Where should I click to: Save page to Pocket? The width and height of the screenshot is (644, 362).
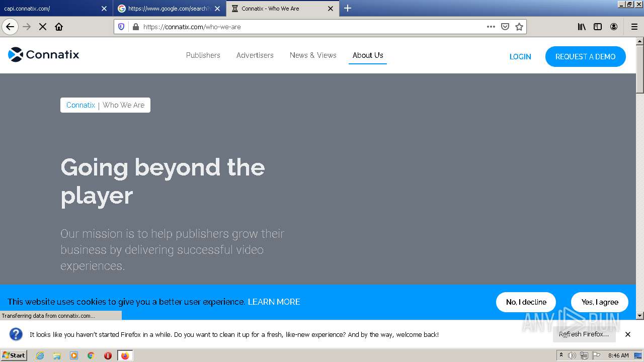505,27
